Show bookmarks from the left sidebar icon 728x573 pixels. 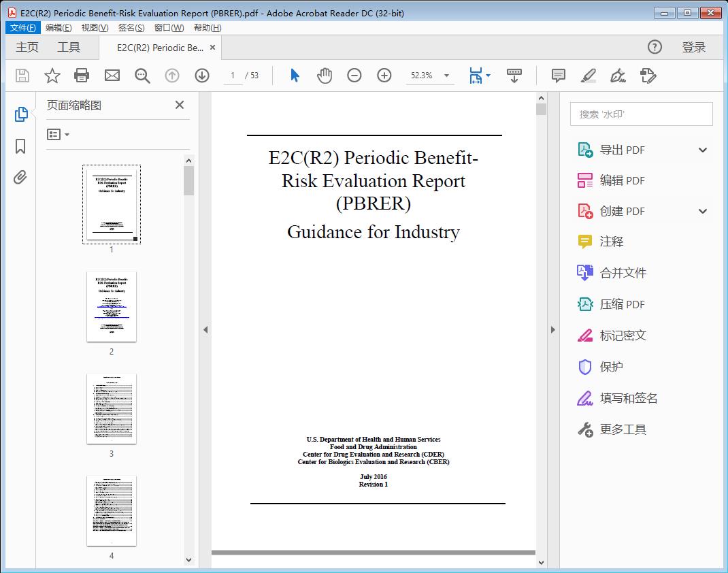click(x=20, y=145)
